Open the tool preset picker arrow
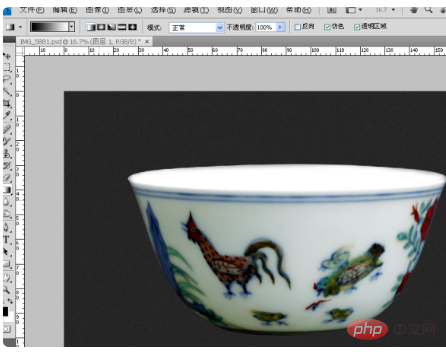This screenshot has width=446, height=362. click(x=20, y=27)
